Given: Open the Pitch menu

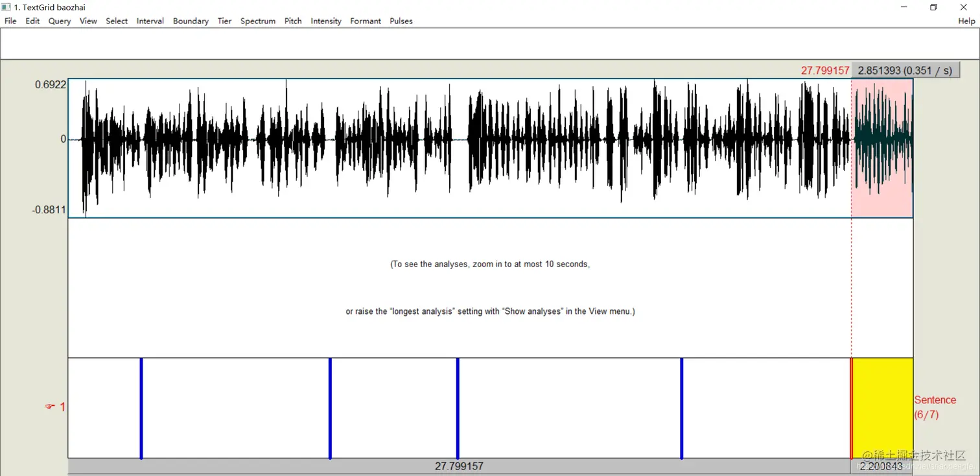Looking at the screenshot, I should point(293,21).
